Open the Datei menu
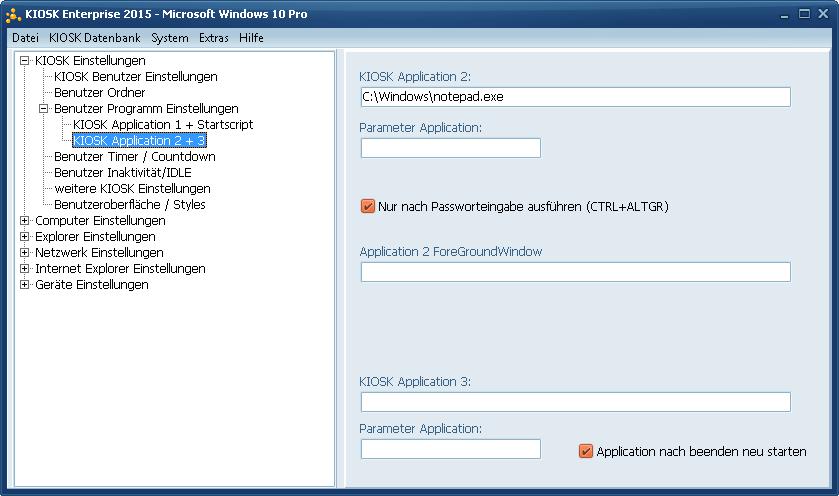Screen dimensions: 839x496 [x=25, y=38]
